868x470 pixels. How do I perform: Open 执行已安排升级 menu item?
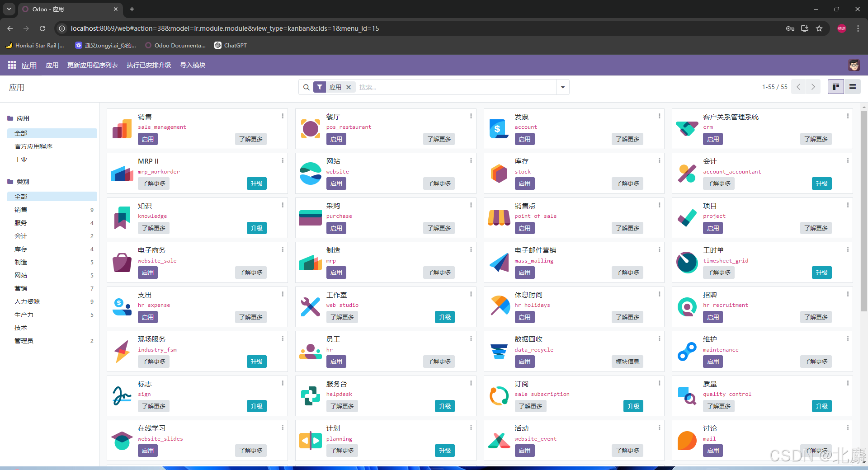click(149, 65)
